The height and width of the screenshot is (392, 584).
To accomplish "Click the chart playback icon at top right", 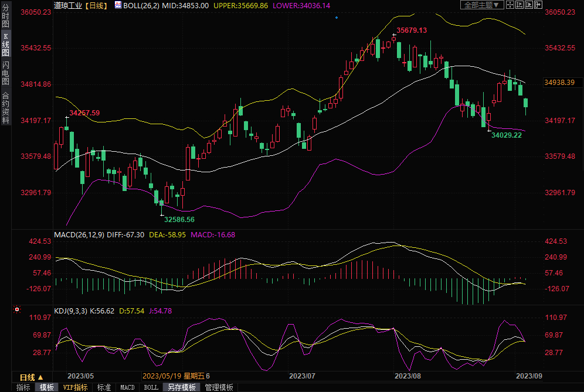I will 528,5.
